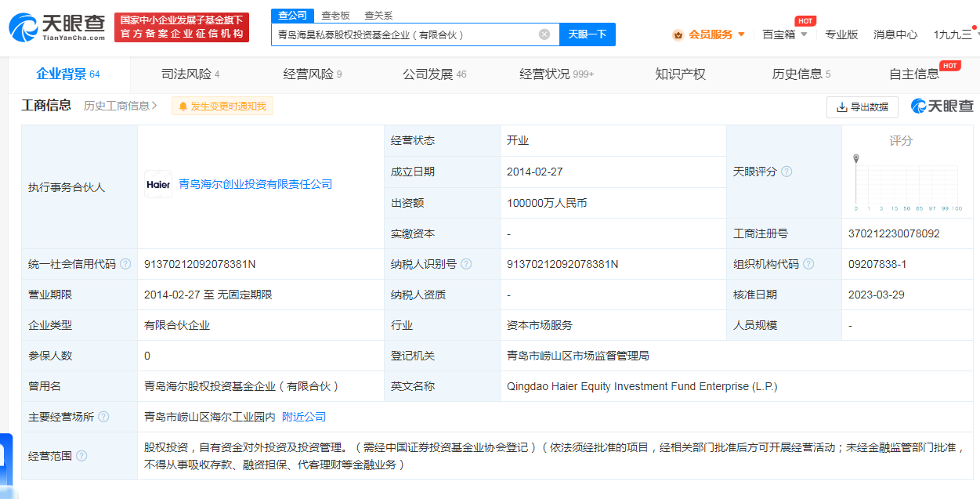Click the Haier logo thumbnail
The width and height of the screenshot is (980, 499).
pyautogui.click(x=158, y=183)
